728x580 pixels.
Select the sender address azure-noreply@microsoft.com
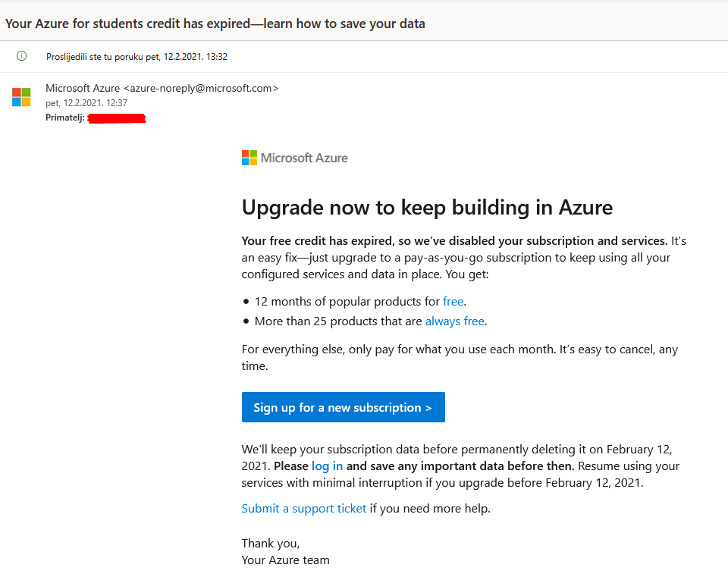tap(200, 88)
